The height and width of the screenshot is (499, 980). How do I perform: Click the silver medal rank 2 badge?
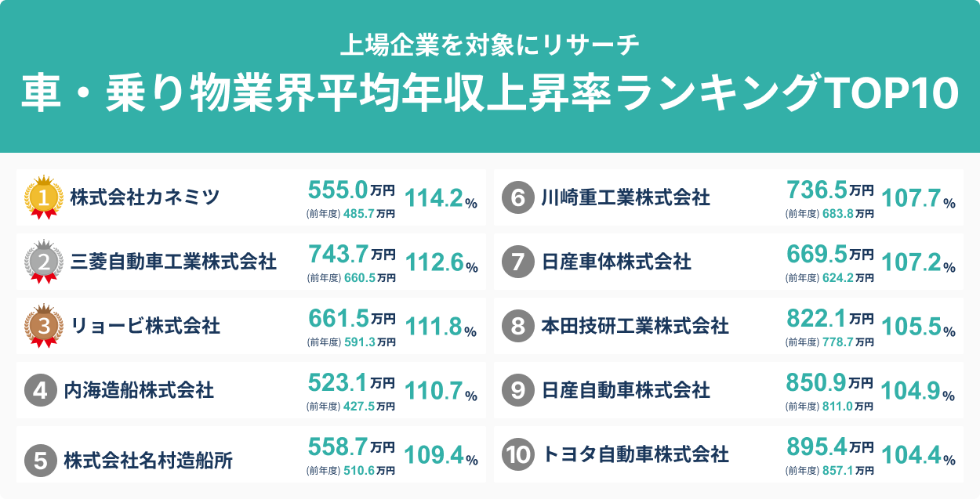point(44,260)
